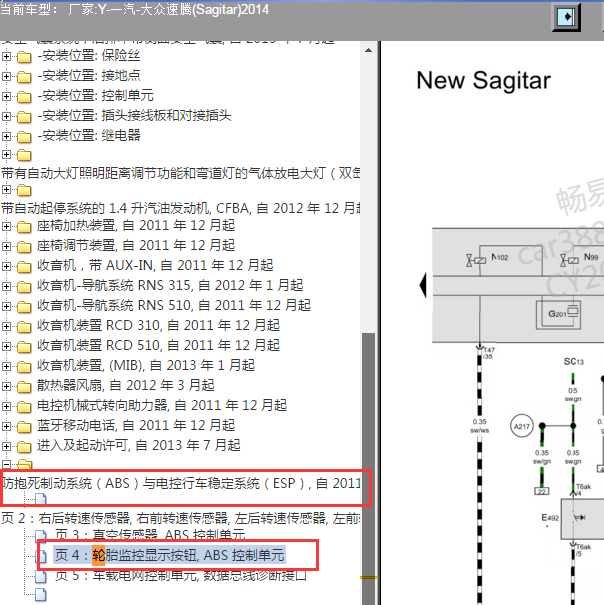Expand the 座椅调节装置 folder node
Viewport: 604px width, 605px height.
click(x=6, y=247)
